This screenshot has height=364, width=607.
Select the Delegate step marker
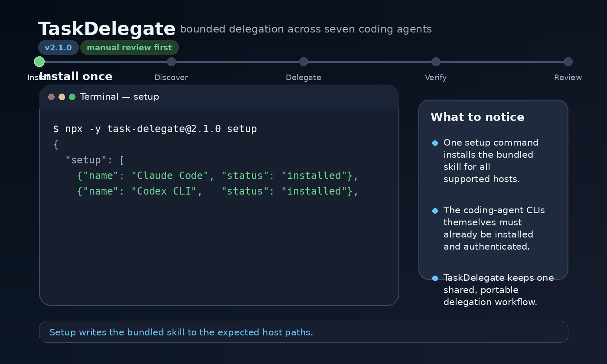tap(303, 62)
